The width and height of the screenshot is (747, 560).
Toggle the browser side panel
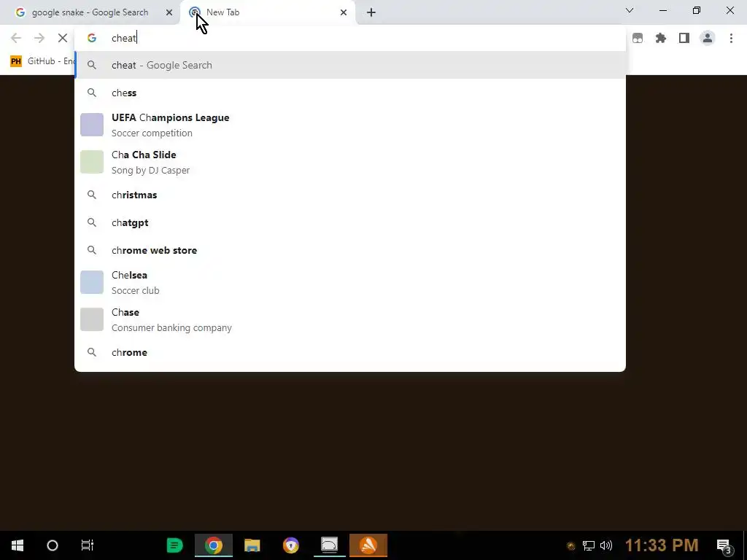[x=684, y=38]
